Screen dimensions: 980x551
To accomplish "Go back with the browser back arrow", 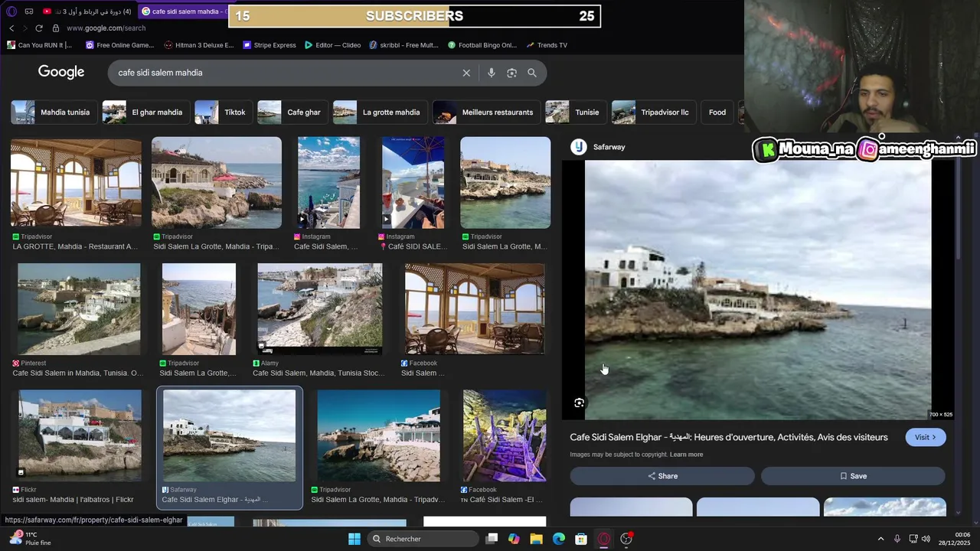I will tap(11, 28).
